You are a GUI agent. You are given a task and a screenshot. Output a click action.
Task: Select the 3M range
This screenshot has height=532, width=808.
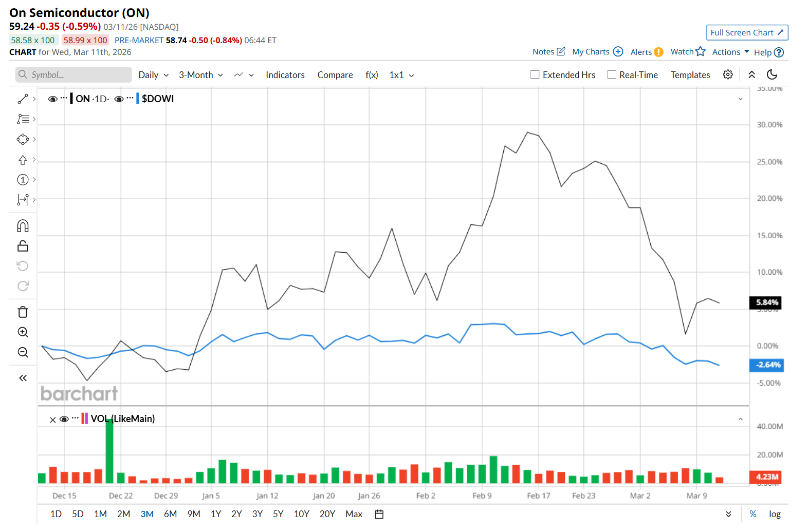(147, 514)
